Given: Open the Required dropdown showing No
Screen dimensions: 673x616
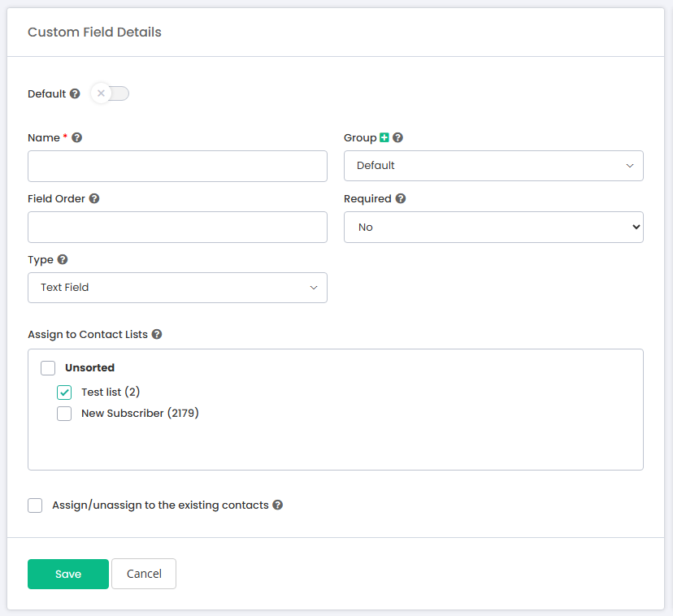Looking at the screenshot, I should coord(493,227).
